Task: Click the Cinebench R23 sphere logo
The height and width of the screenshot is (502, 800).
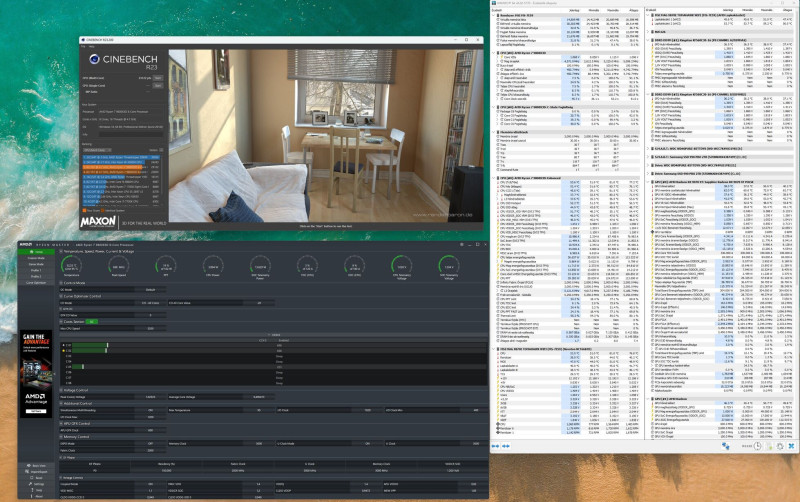Action: [x=94, y=59]
